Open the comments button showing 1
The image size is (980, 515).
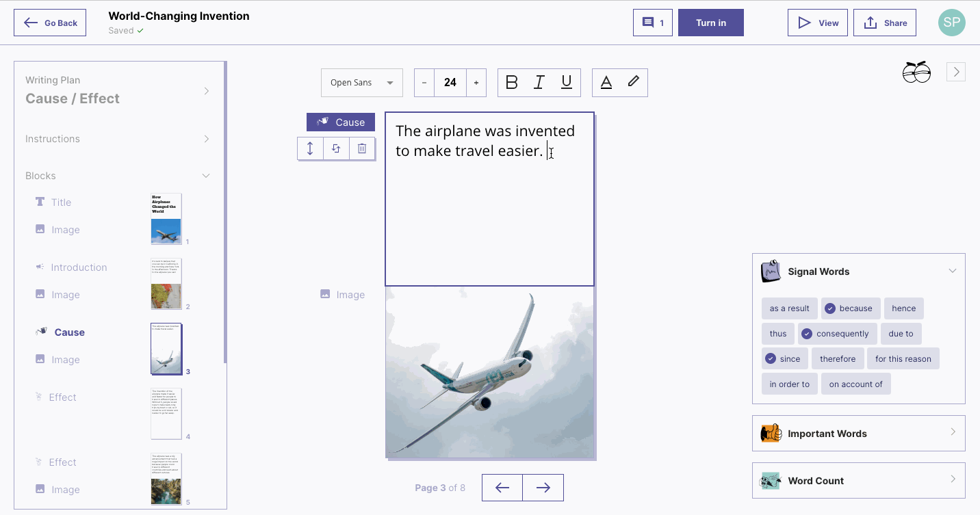coord(652,23)
